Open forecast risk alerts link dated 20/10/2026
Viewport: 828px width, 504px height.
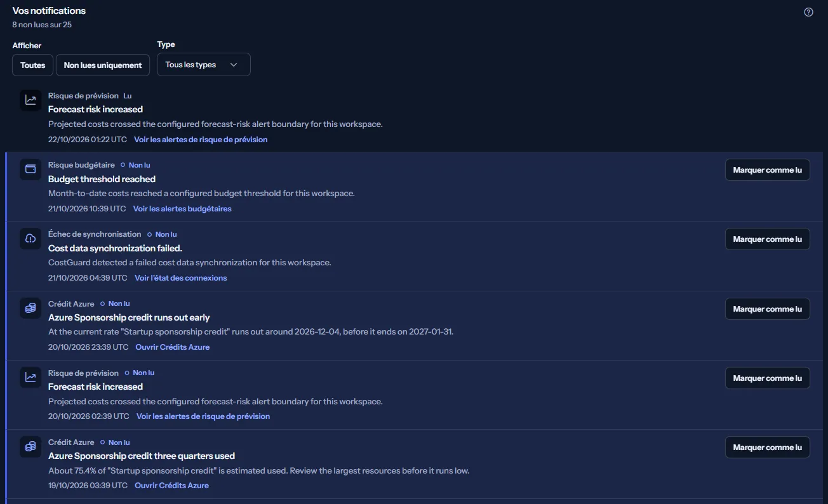(203, 416)
